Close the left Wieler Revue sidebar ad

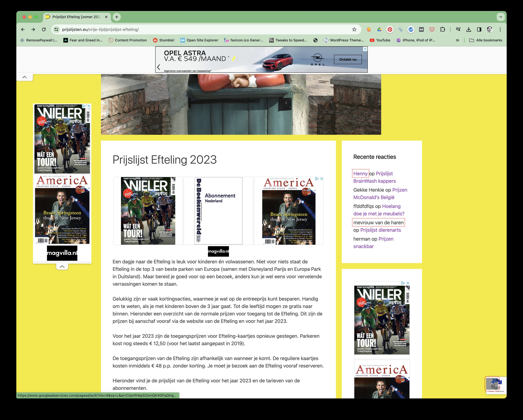pyautogui.click(x=89, y=106)
